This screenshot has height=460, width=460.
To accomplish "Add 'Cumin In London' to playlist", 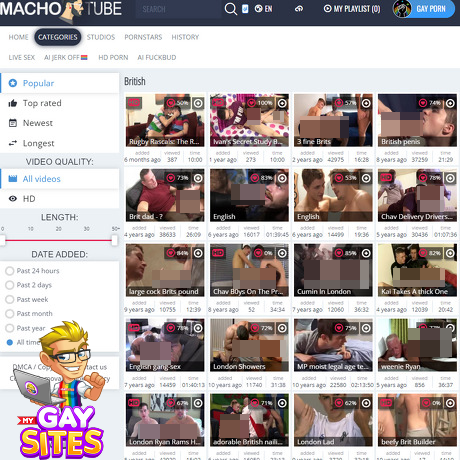I will pyautogui.click(x=366, y=253).
